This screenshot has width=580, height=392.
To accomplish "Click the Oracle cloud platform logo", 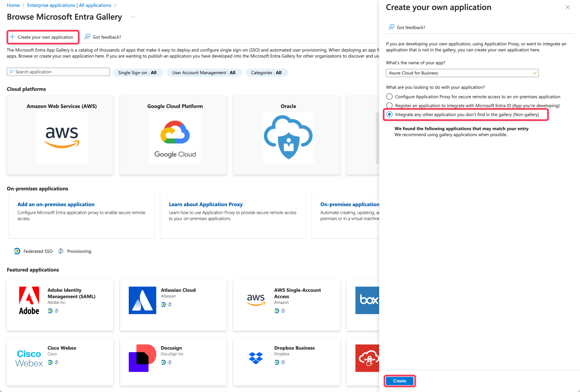I will click(288, 138).
